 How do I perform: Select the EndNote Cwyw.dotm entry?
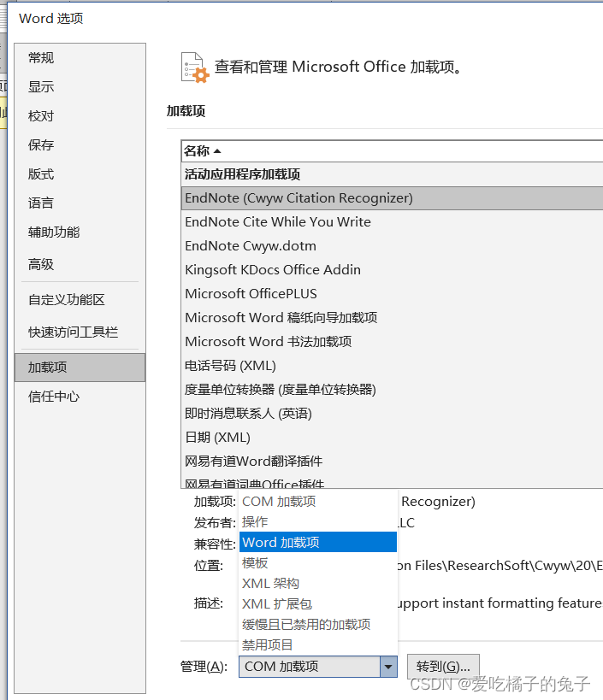pyautogui.click(x=393, y=246)
